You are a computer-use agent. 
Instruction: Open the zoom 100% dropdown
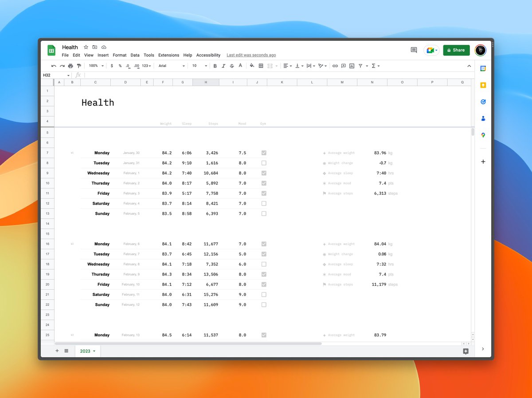pos(96,66)
